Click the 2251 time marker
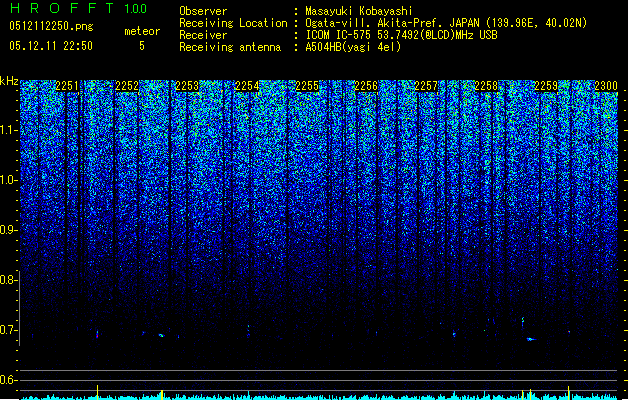 [x=67, y=86]
